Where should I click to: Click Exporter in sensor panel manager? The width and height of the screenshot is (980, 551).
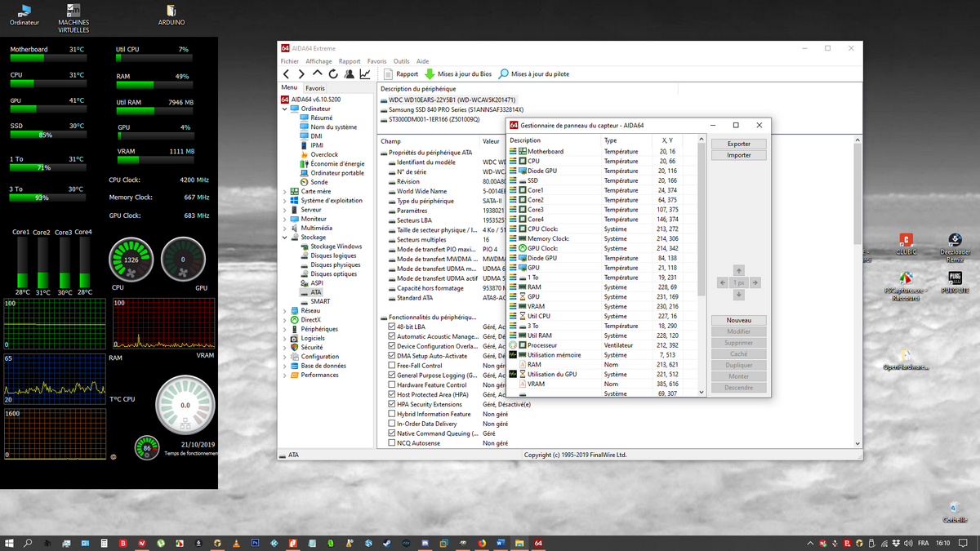(x=738, y=144)
